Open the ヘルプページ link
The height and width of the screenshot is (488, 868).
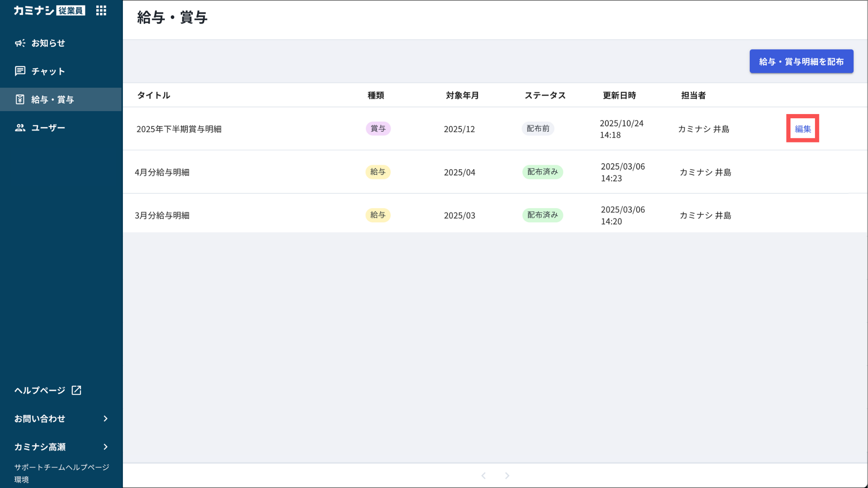40,390
